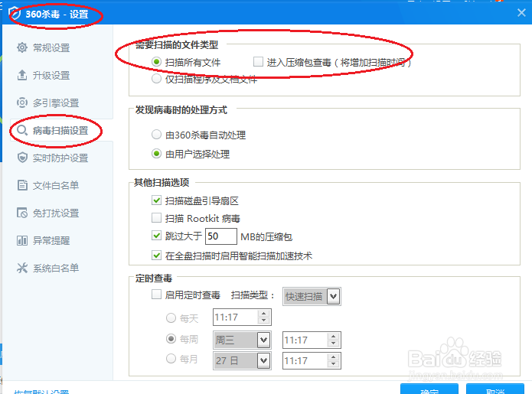Screen dimensions: 532x394
Task: Select the 每周 schedule radio button
Action: (x=171, y=338)
